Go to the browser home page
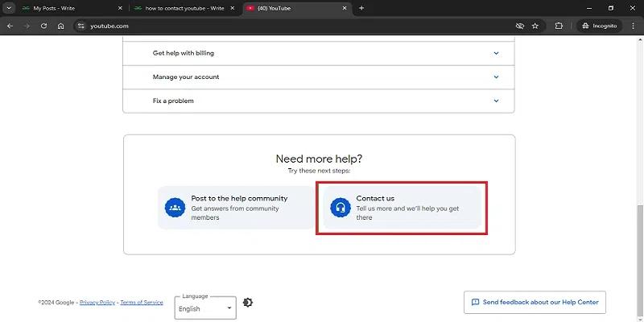644x322 pixels. 61,26
